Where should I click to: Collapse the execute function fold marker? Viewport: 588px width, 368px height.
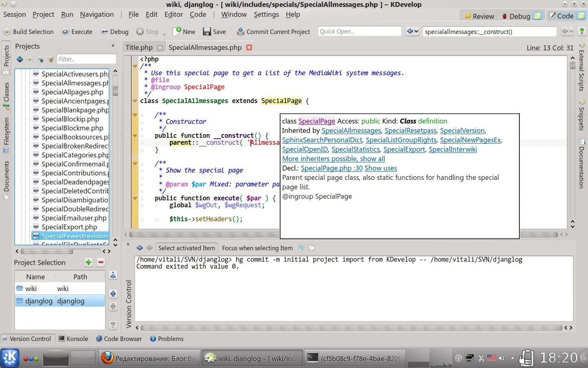[135, 198]
